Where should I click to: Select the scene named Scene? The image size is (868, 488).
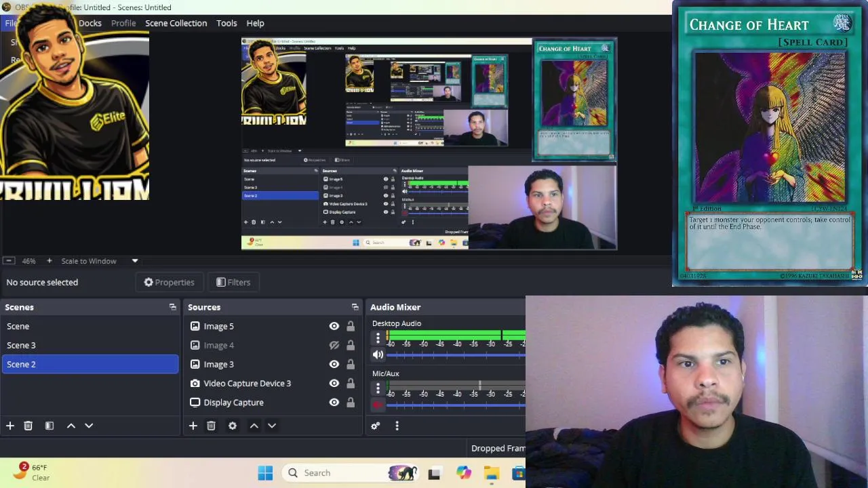click(x=90, y=326)
